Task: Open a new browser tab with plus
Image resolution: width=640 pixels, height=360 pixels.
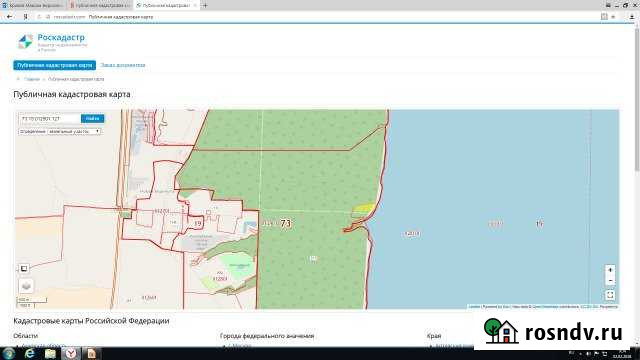Action: click(x=205, y=5)
